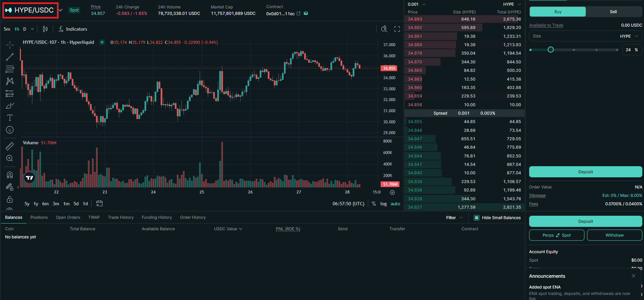View the Order History tab
644x300 pixels.
193,217
